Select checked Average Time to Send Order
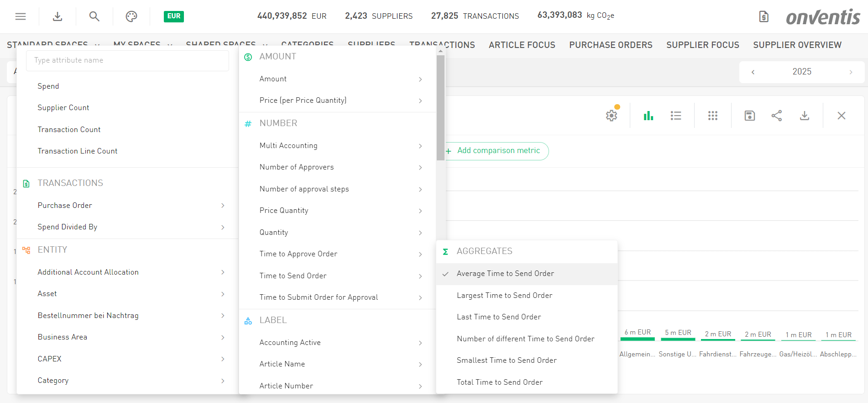Image resolution: width=868 pixels, height=403 pixels. click(505, 274)
